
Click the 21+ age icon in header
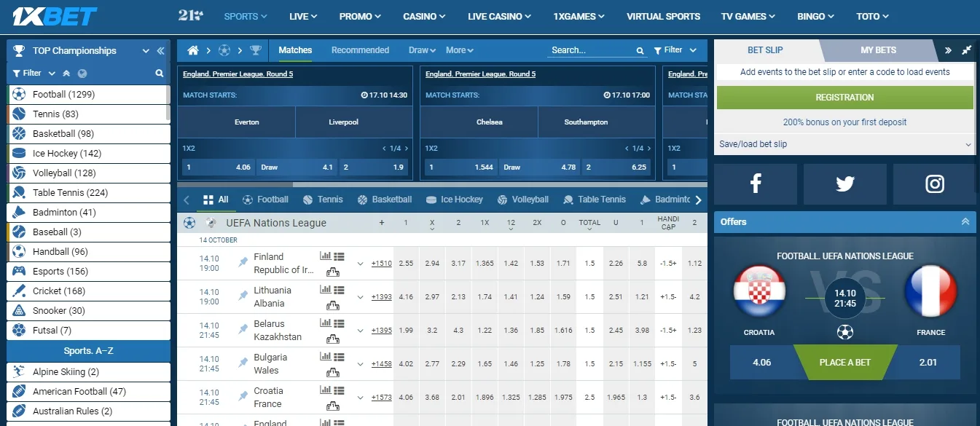(191, 15)
